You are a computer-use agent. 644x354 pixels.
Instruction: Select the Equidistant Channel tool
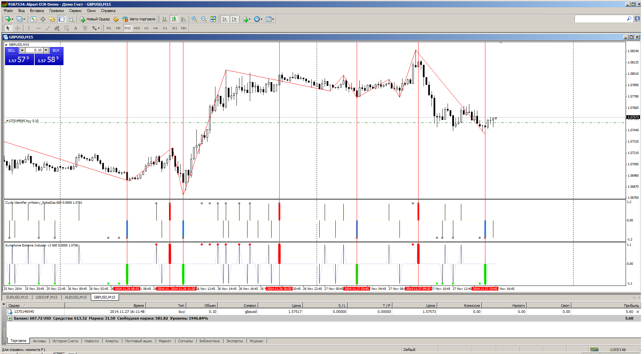click(57, 28)
